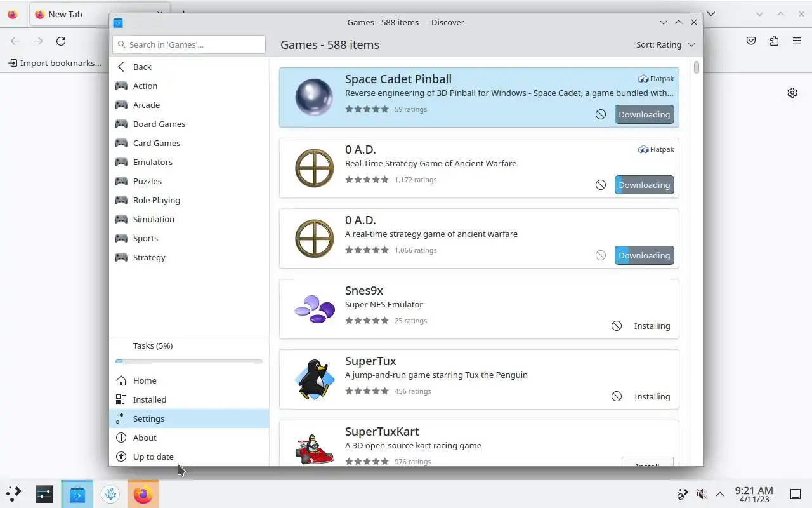812x508 pixels.
Task: Open Firefox extensions button
Action: 774,41
